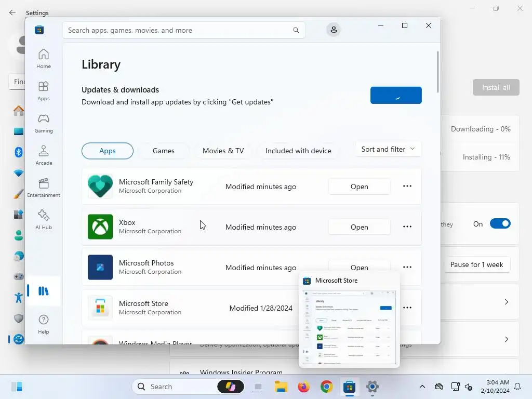The height and width of the screenshot is (399, 532).
Task: Go back using Settings back arrow
Action: [12, 12]
